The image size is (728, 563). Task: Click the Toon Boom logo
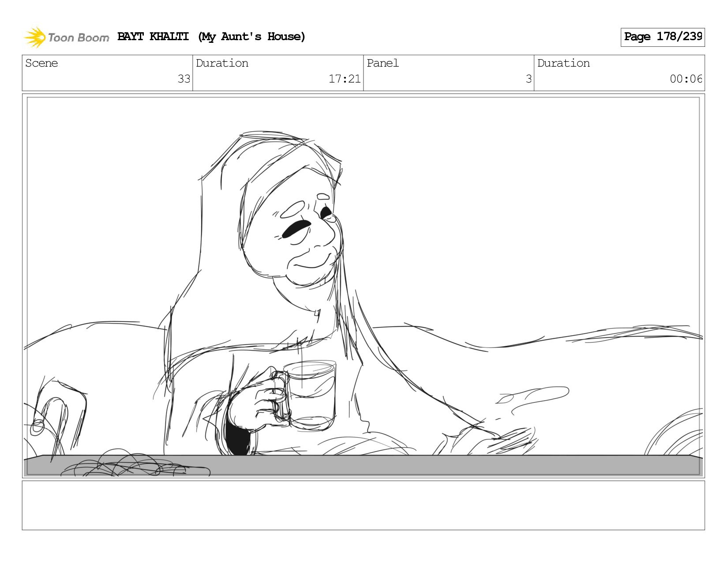coord(66,37)
